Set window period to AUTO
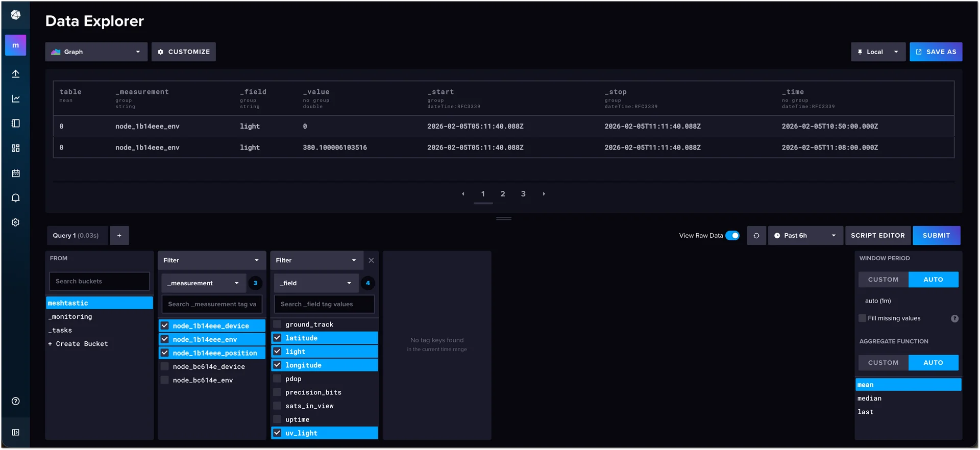This screenshot has height=450, width=980. pos(934,280)
